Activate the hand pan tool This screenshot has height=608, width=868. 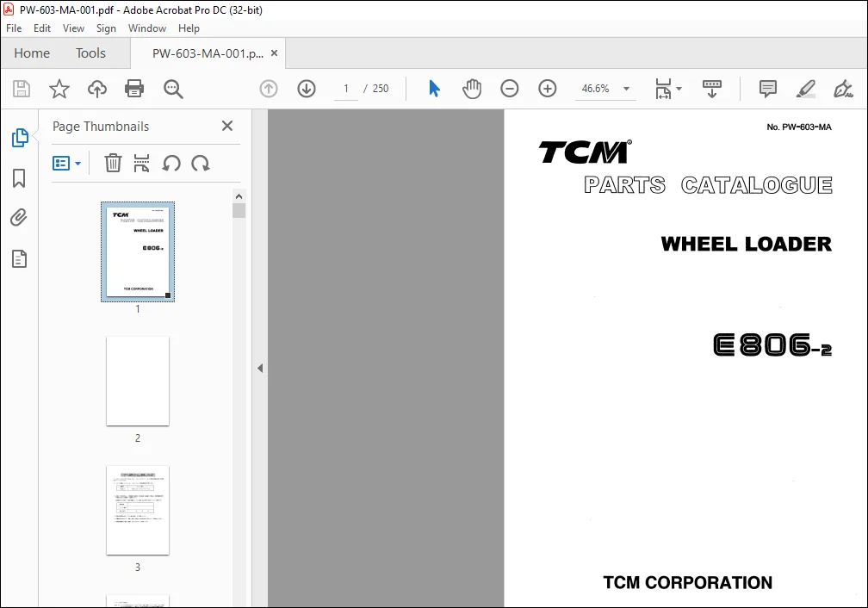[472, 89]
